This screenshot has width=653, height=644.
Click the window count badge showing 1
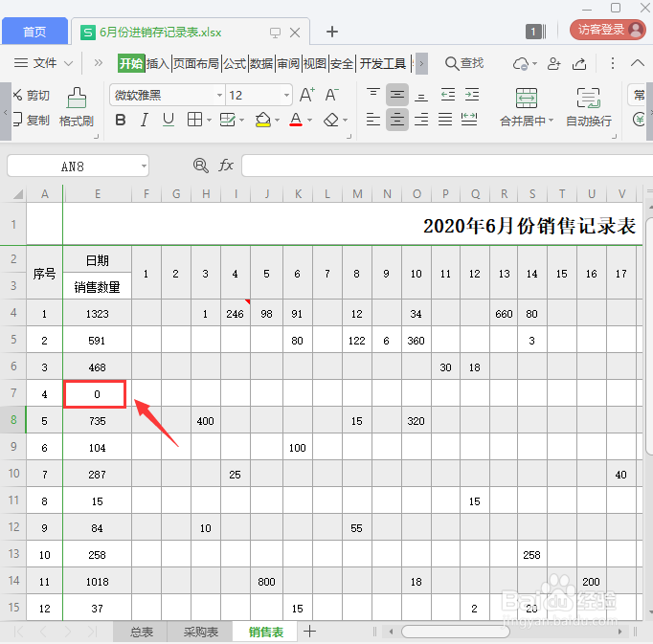coord(533,32)
